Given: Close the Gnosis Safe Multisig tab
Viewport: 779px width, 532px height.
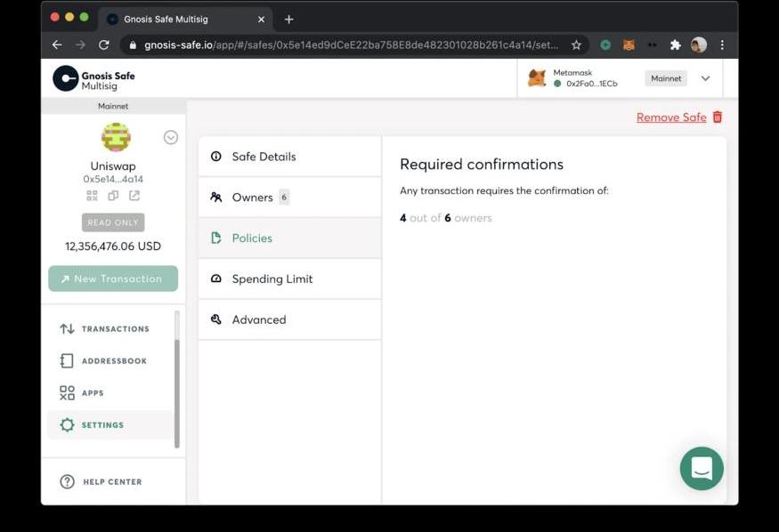Looking at the screenshot, I should (262, 20).
